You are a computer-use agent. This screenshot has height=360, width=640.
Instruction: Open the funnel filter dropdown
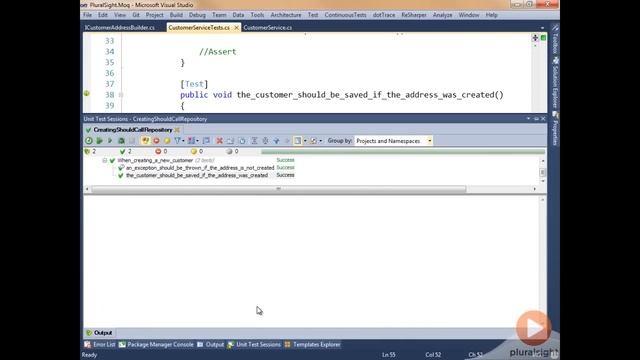pyautogui.click(x=178, y=141)
